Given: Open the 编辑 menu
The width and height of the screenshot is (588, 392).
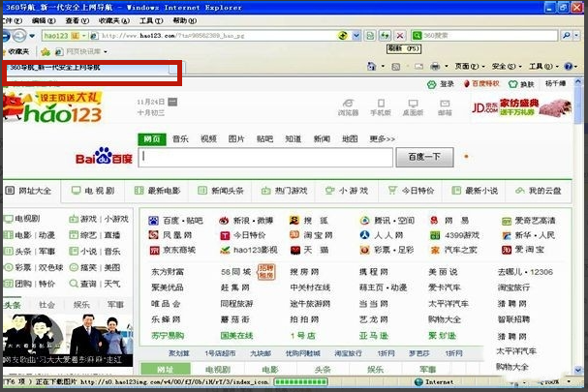Looking at the screenshot, I should tap(44, 20).
